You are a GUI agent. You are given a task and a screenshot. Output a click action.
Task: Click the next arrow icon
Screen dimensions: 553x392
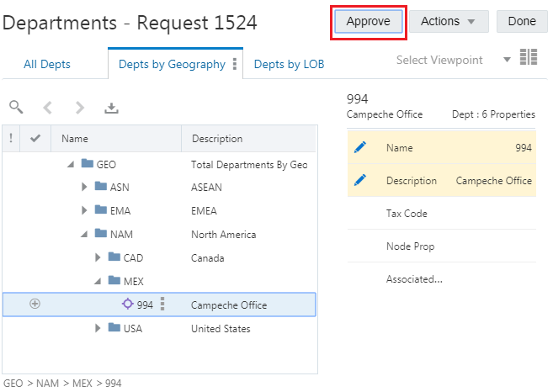pos(80,108)
